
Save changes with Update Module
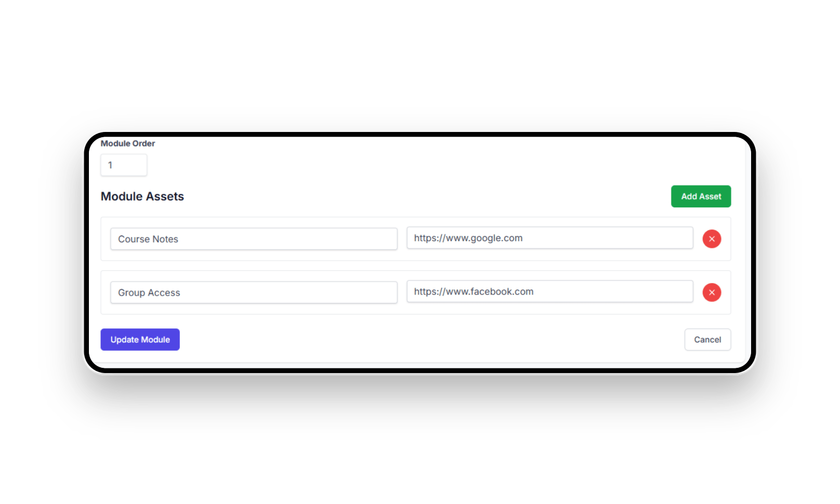140,339
